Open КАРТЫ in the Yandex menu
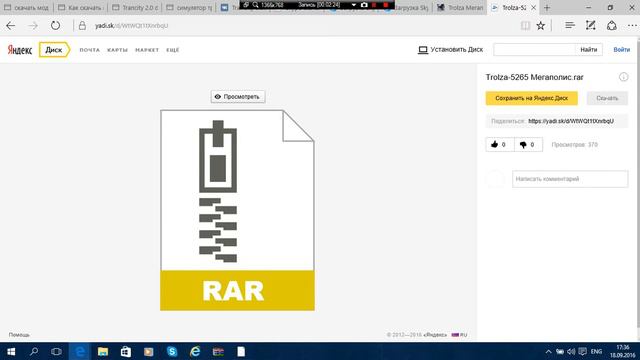This screenshot has height=360, width=640. tap(118, 50)
